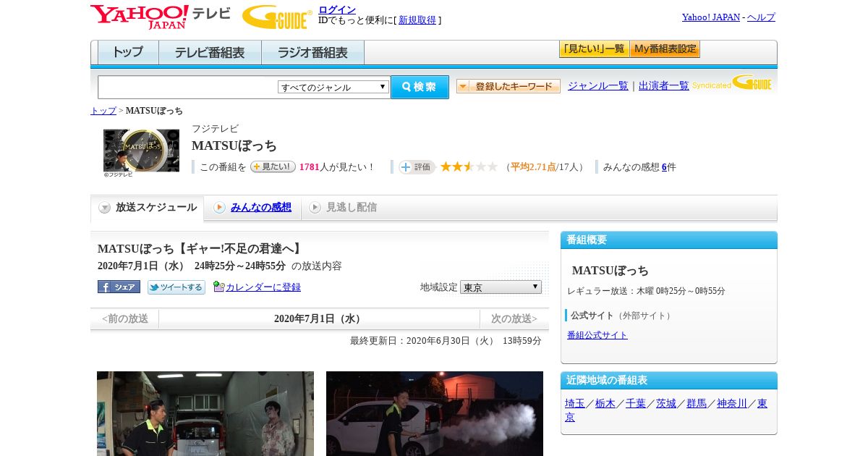Click the 番組概要 panel header
This screenshot has height=456, width=868.
pos(669,240)
